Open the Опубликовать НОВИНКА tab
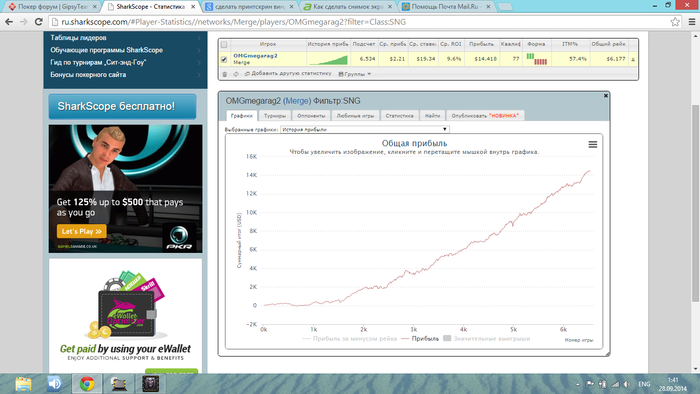Screen dimensions: 700x394 (485, 116)
